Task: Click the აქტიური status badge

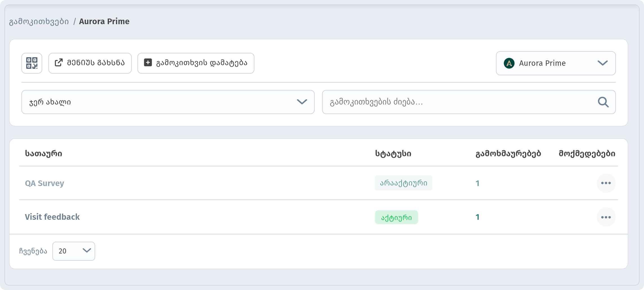Action: point(396,217)
